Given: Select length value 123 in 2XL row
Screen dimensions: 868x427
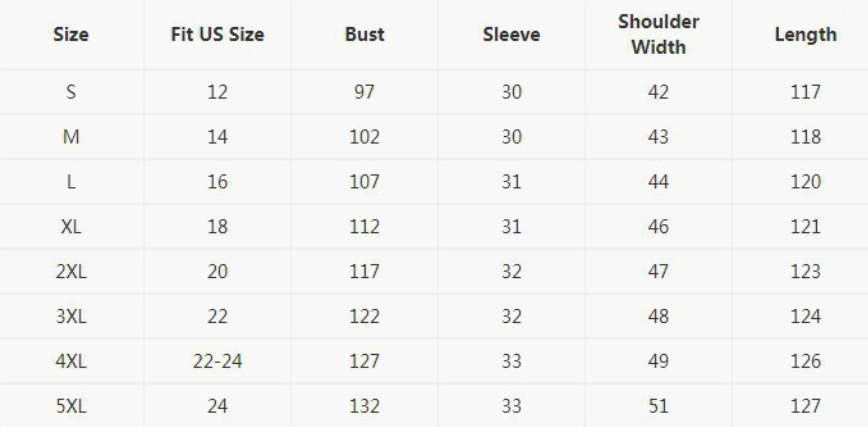Looking at the screenshot, I should [x=805, y=272].
